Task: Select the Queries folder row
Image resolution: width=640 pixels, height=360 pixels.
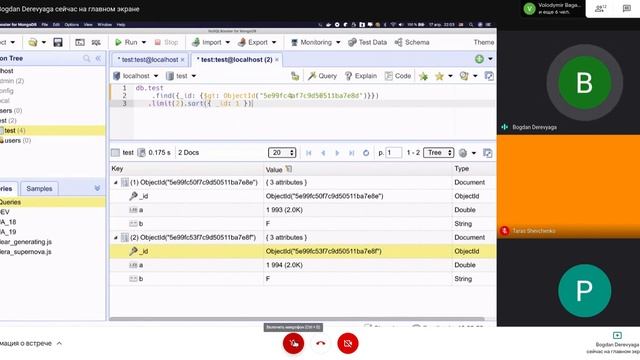Action: 52,202
